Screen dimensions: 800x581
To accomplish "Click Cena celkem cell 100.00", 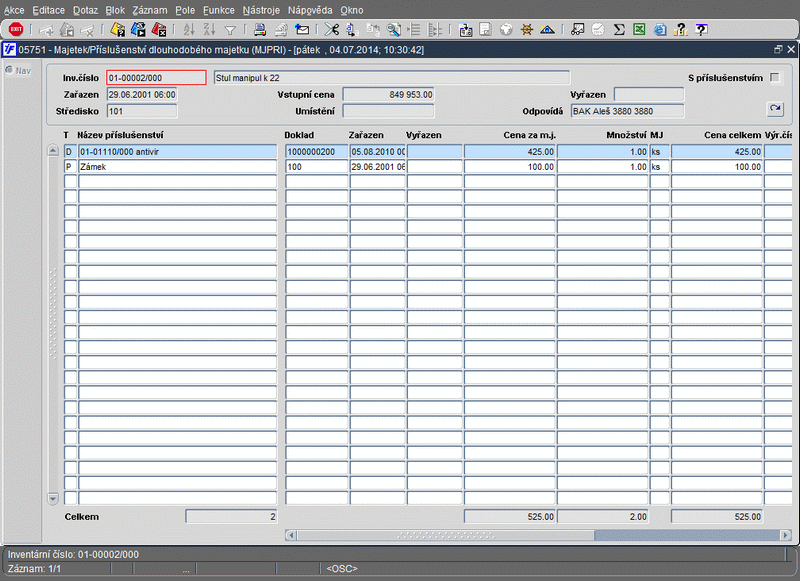I will [717, 166].
